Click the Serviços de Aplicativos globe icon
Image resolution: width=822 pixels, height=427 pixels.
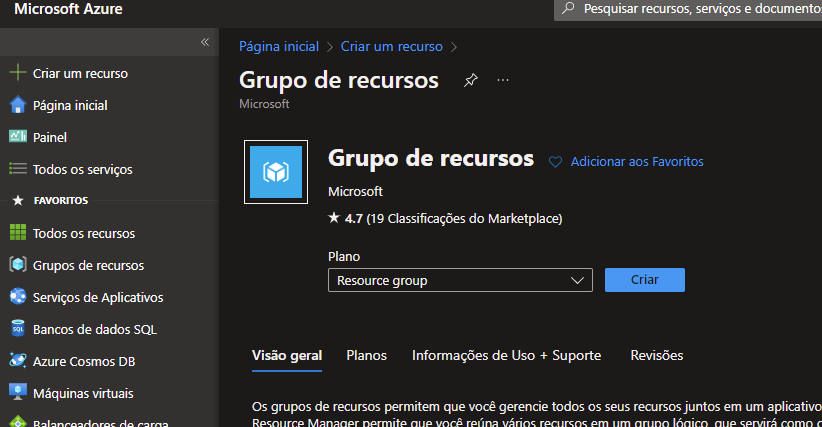[x=18, y=297]
